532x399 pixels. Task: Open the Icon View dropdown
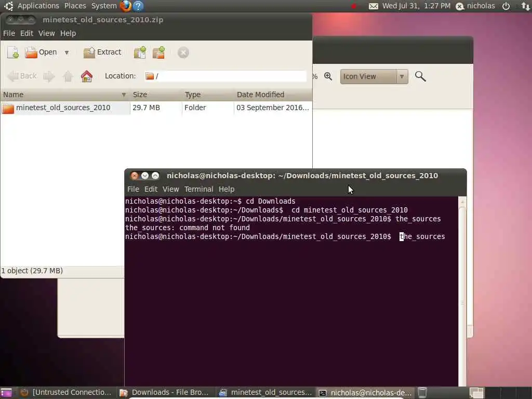pyautogui.click(x=374, y=77)
